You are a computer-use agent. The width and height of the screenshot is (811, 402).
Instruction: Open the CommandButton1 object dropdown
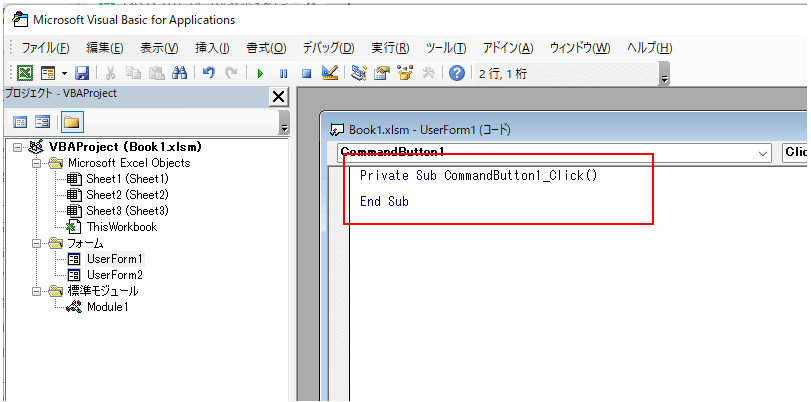[x=762, y=153]
